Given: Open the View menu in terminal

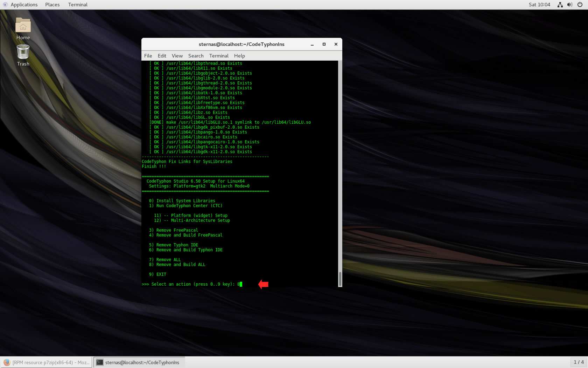Looking at the screenshot, I should pos(177,56).
